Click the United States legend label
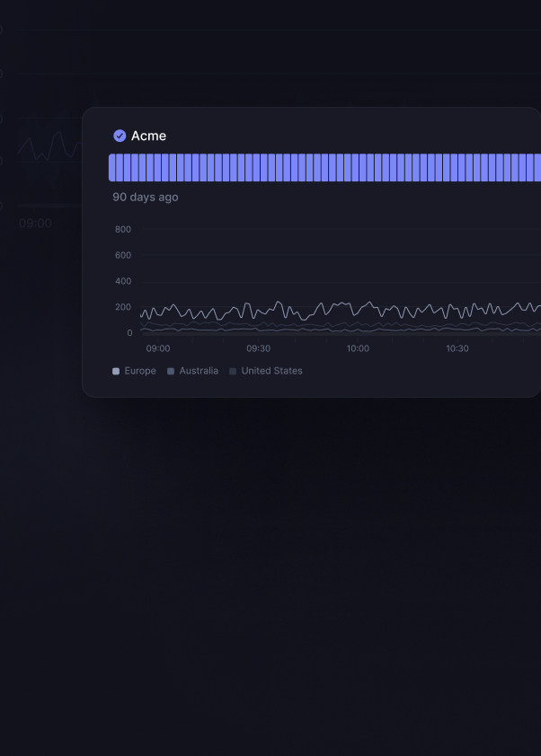Viewport: 541px width, 756px height. (x=271, y=371)
